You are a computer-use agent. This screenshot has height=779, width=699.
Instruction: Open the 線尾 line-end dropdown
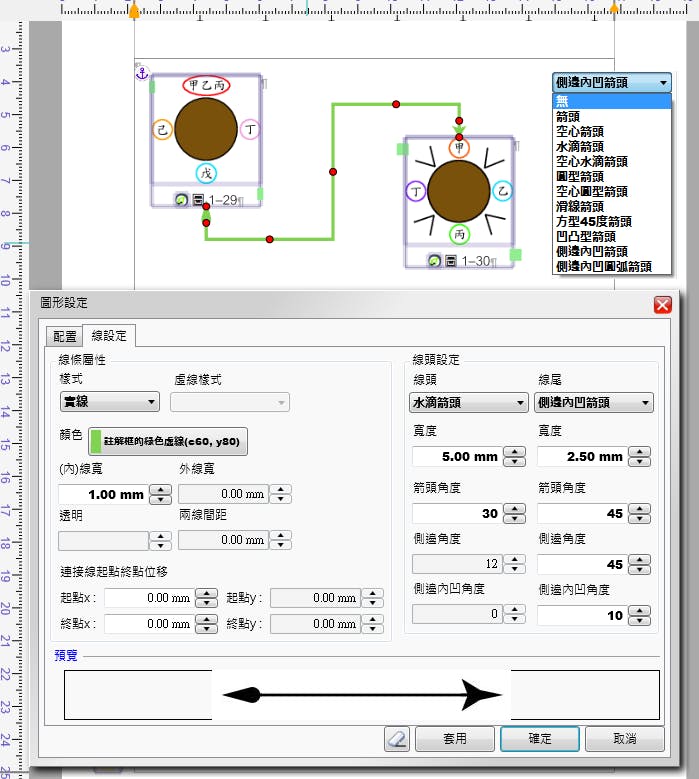click(x=594, y=402)
